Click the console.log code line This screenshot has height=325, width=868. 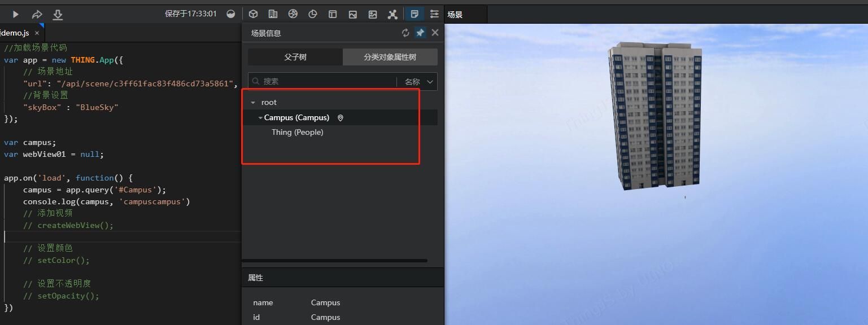pos(107,202)
